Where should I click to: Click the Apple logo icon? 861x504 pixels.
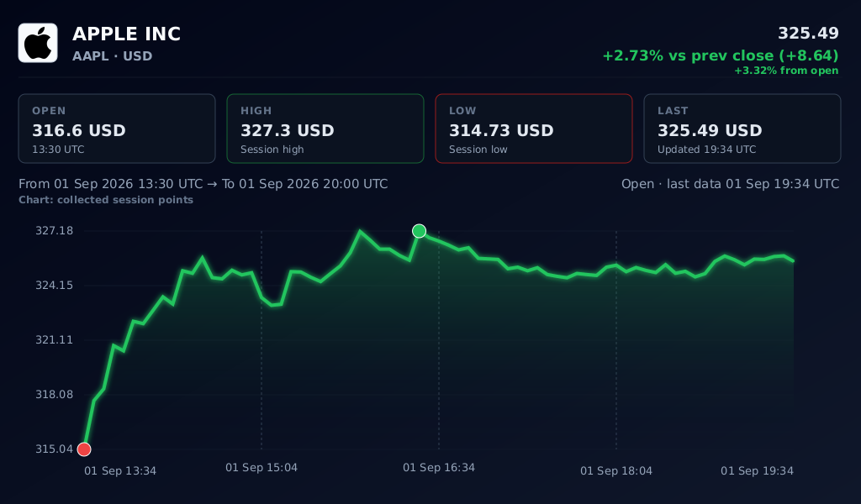click(x=38, y=43)
